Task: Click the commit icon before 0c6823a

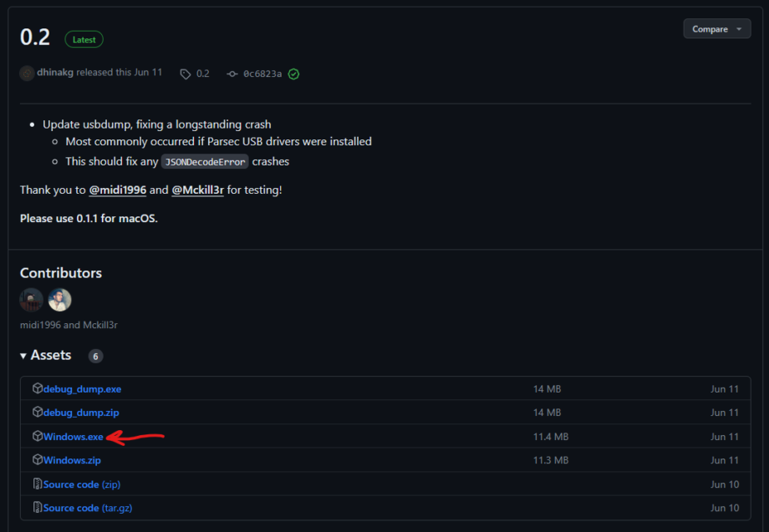Action: pyautogui.click(x=232, y=73)
